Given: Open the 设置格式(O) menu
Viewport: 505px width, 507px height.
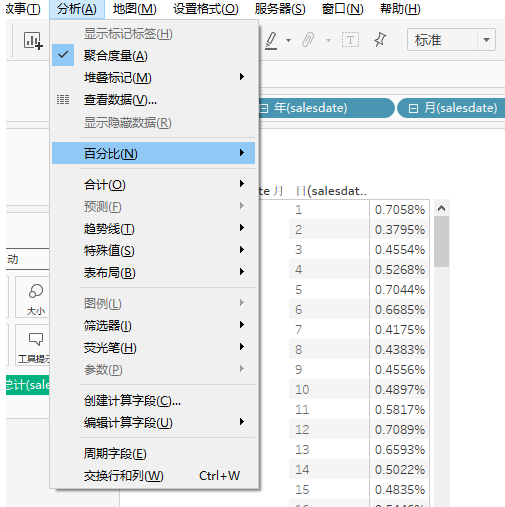Looking at the screenshot, I should click(x=206, y=9).
